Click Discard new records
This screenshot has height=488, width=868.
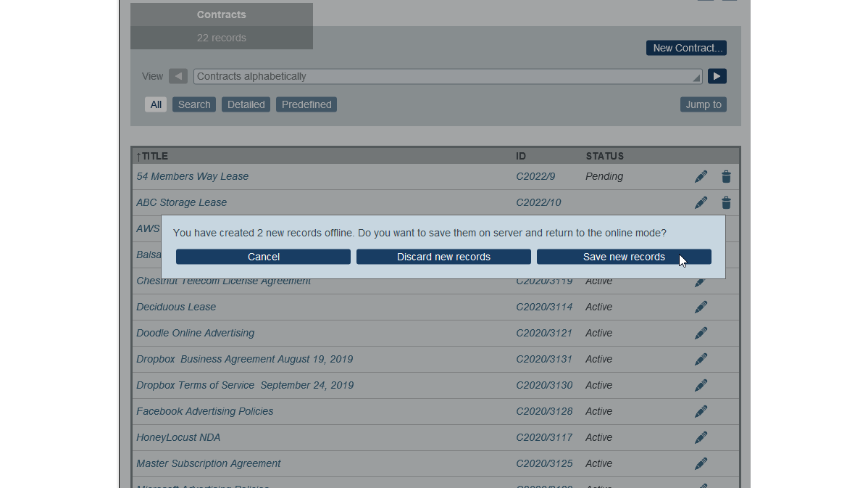pyautogui.click(x=443, y=257)
